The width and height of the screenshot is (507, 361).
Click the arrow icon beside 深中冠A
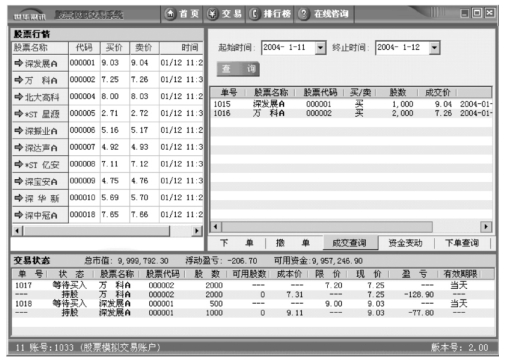tap(19, 215)
